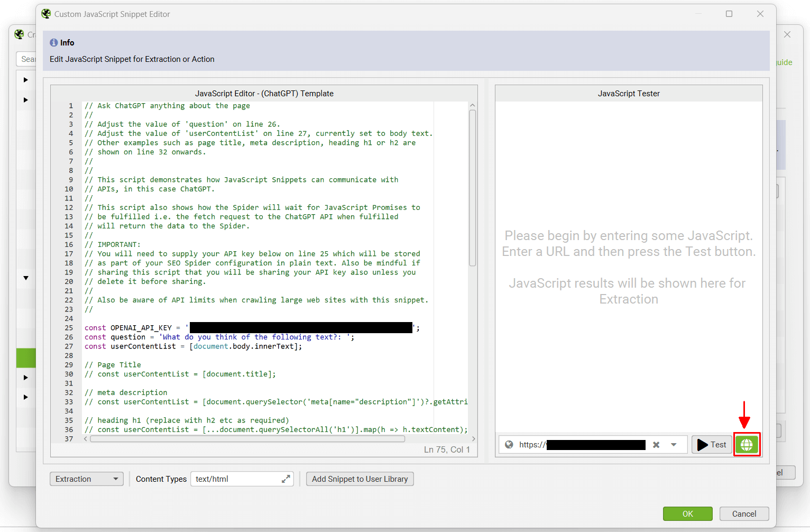Screen dimensions: 810x532
Task: Clear the URL with the X icon
Action: pos(656,445)
